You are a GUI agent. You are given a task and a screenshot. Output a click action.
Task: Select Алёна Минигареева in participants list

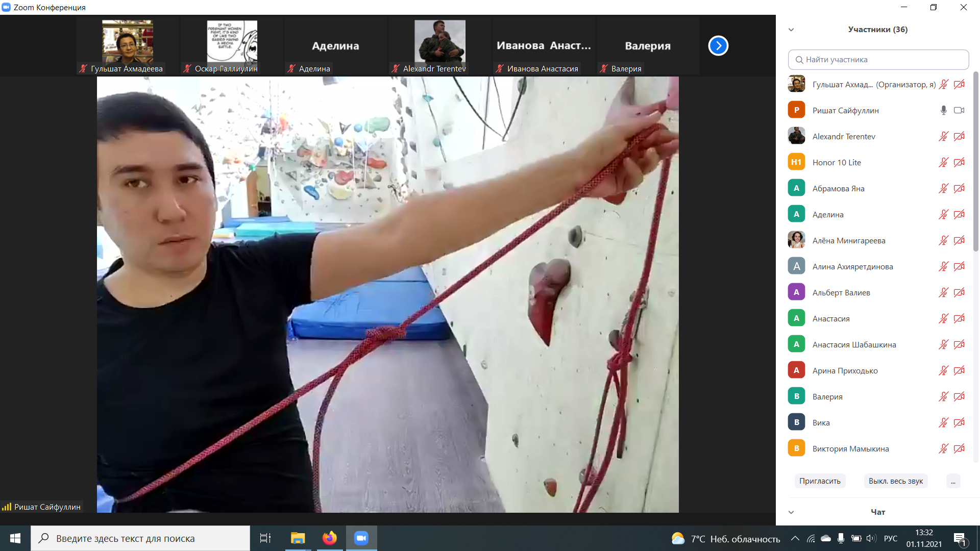848,240
